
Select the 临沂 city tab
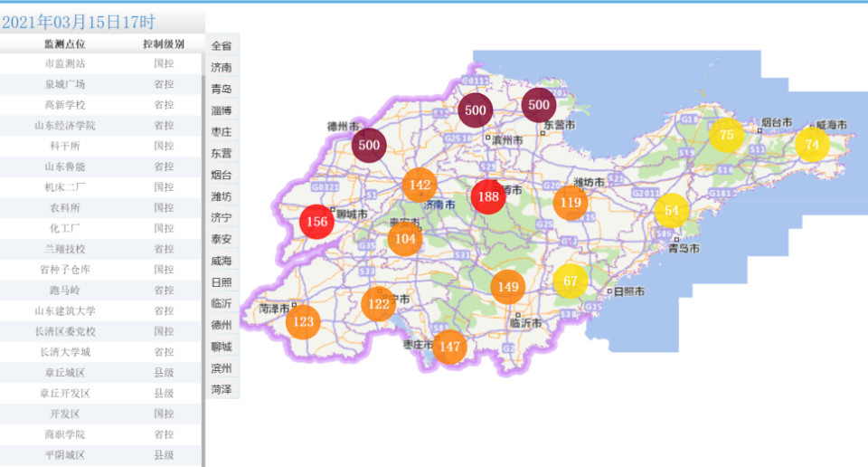point(222,303)
